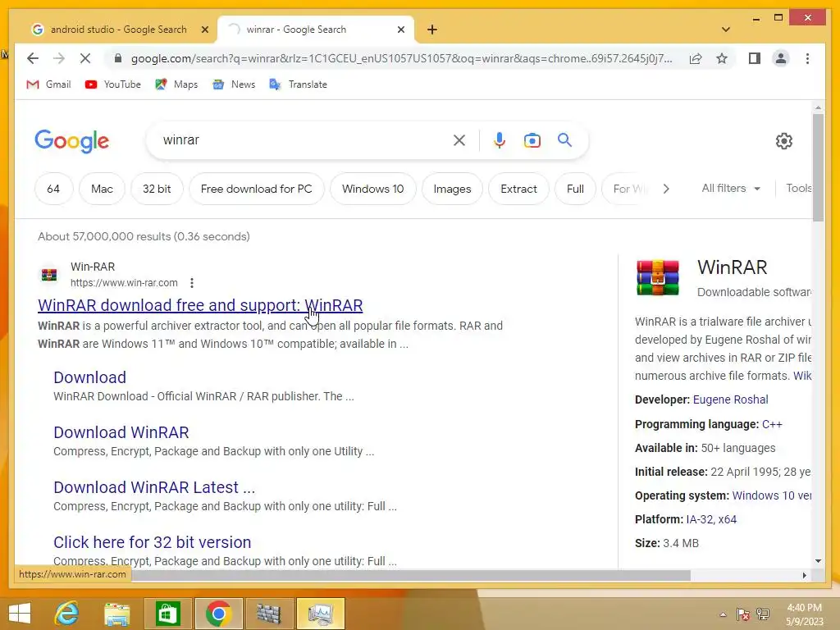The width and height of the screenshot is (840, 630).
Task: Share this page using the share icon
Action: point(696,58)
